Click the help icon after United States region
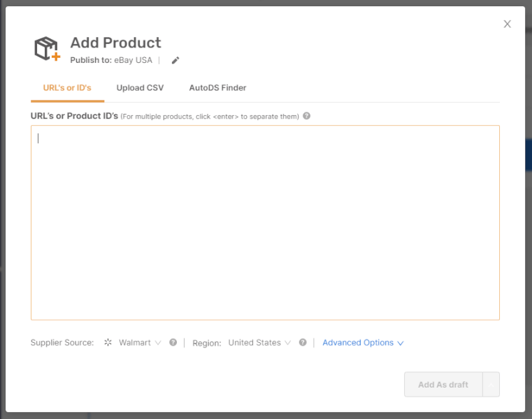 303,342
